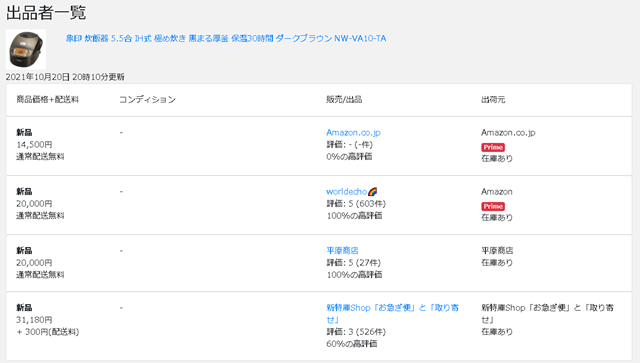
Task: Open worldecho seller link
Action: click(x=347, y=192)
